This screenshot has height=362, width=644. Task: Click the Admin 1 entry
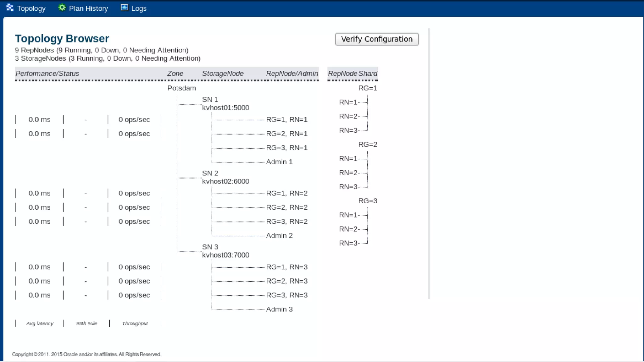[279, 162]
